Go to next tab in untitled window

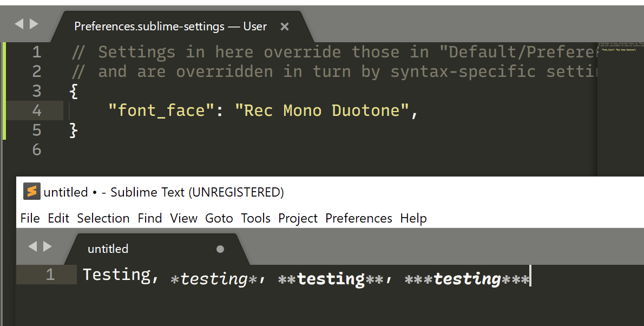pos(48,246)
